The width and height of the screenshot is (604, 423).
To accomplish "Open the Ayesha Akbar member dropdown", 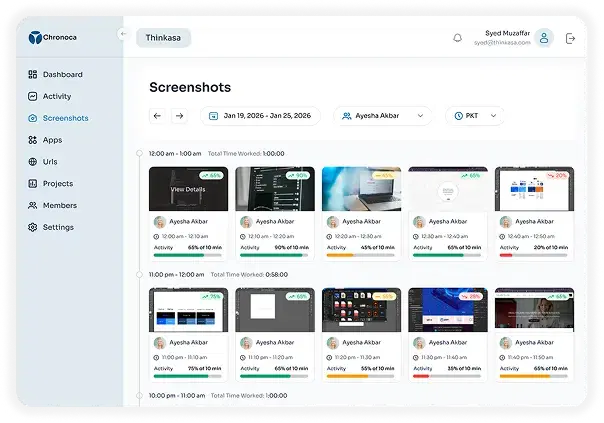I will (383, 116).
